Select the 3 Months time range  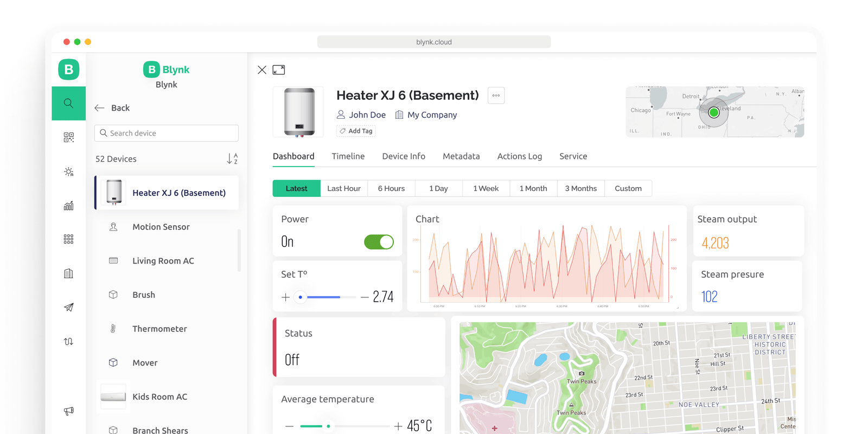[x=580, y=188]
